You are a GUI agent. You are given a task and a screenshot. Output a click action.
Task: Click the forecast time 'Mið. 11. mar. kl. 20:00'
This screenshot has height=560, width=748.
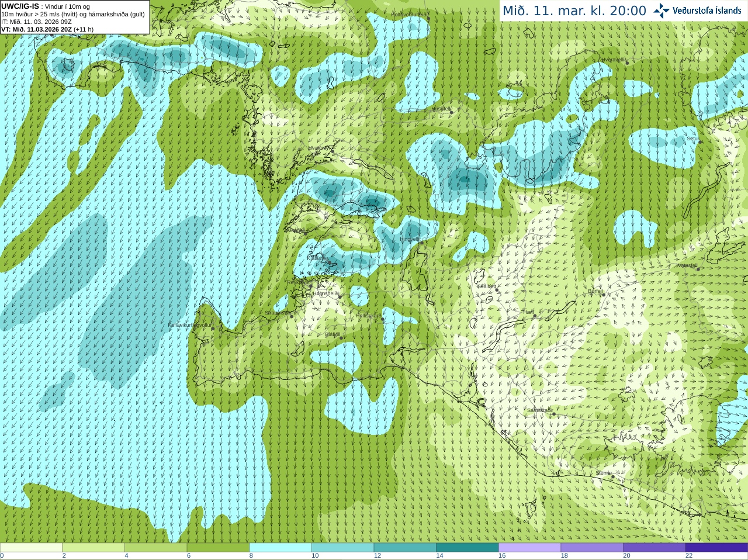point(574,11)
